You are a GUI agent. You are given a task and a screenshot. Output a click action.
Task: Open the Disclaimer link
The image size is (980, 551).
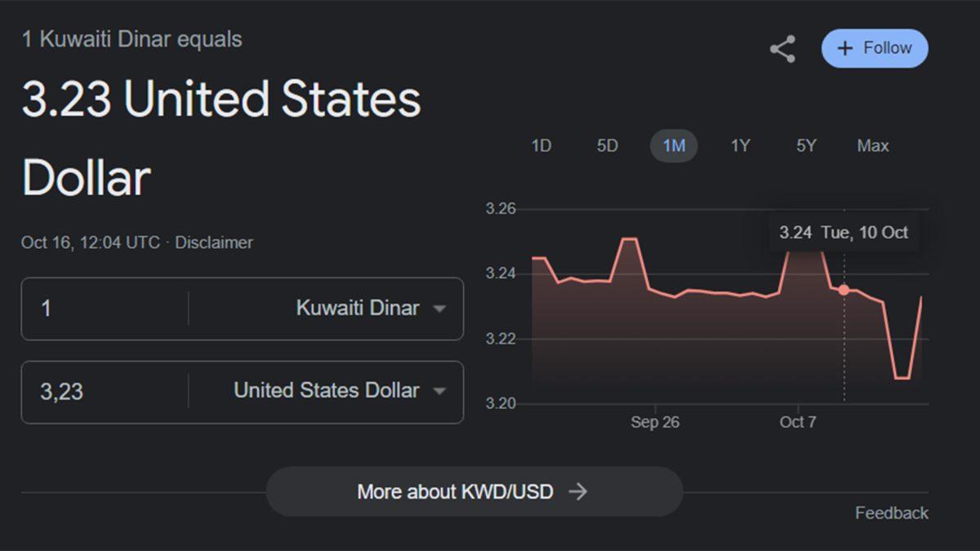point(214,242)
